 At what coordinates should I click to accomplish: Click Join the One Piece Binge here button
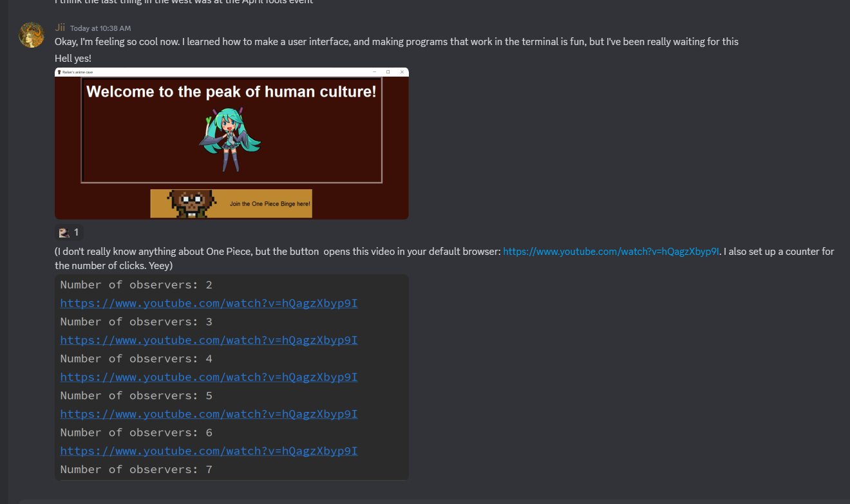coord(231,203)
